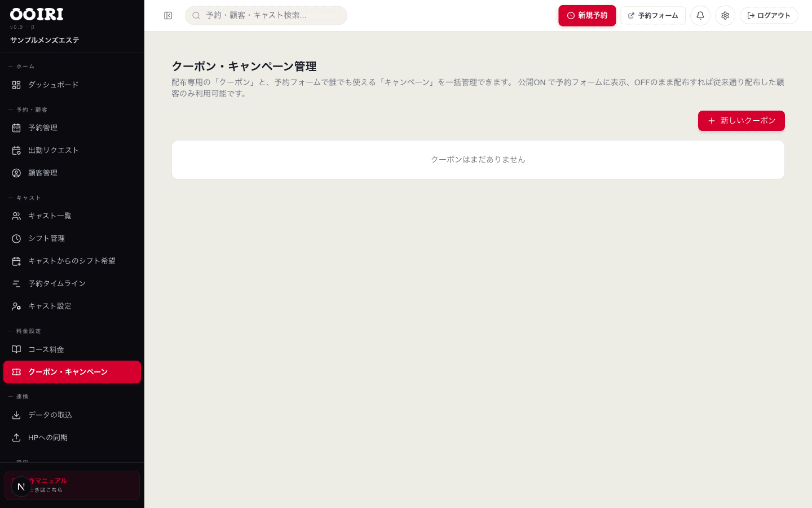
Task: Click the clock icon for シフト管理
Action: pos(16,239)
